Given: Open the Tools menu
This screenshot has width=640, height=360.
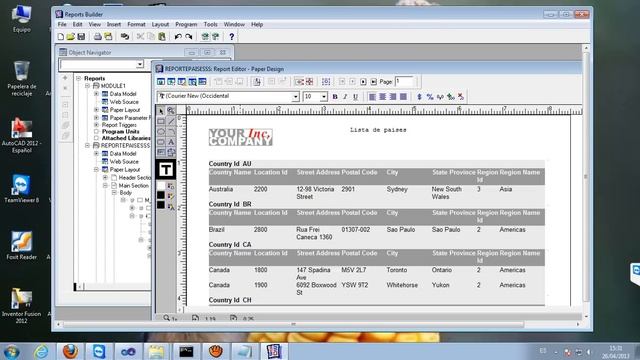Looking at the screenshot, I should pos(211,24).
